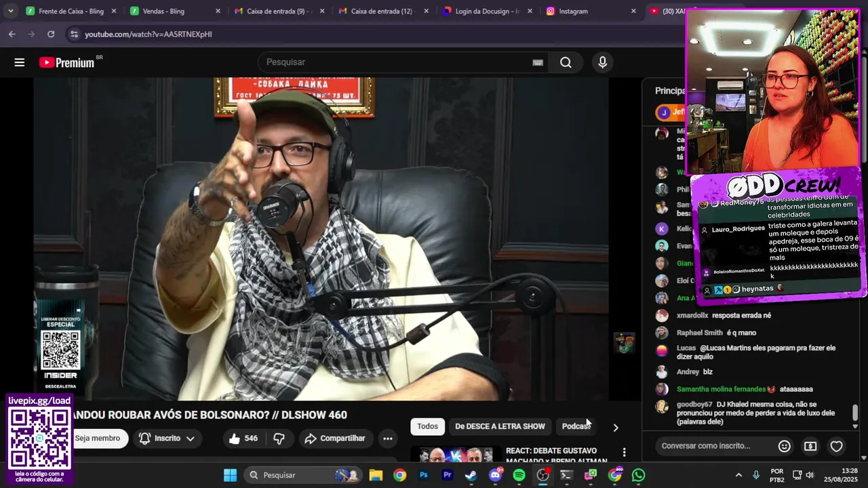Click chat author Raphael Smith
This screenshot has height=488, width=868.
click(x=700, y=333)
